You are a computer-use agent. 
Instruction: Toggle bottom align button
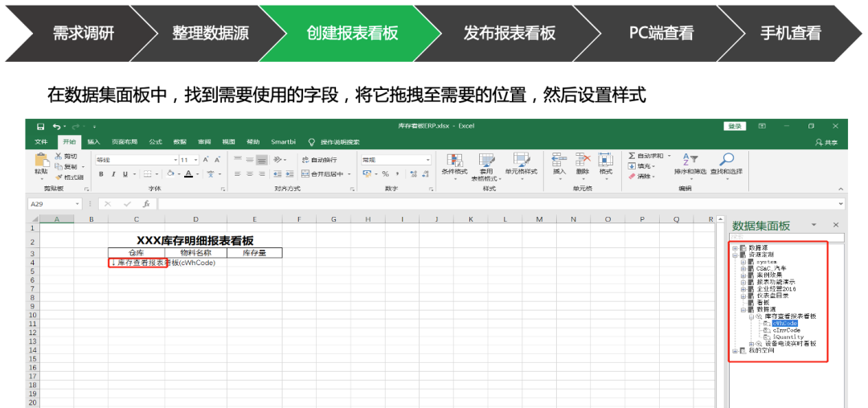[x=261, y=160]
